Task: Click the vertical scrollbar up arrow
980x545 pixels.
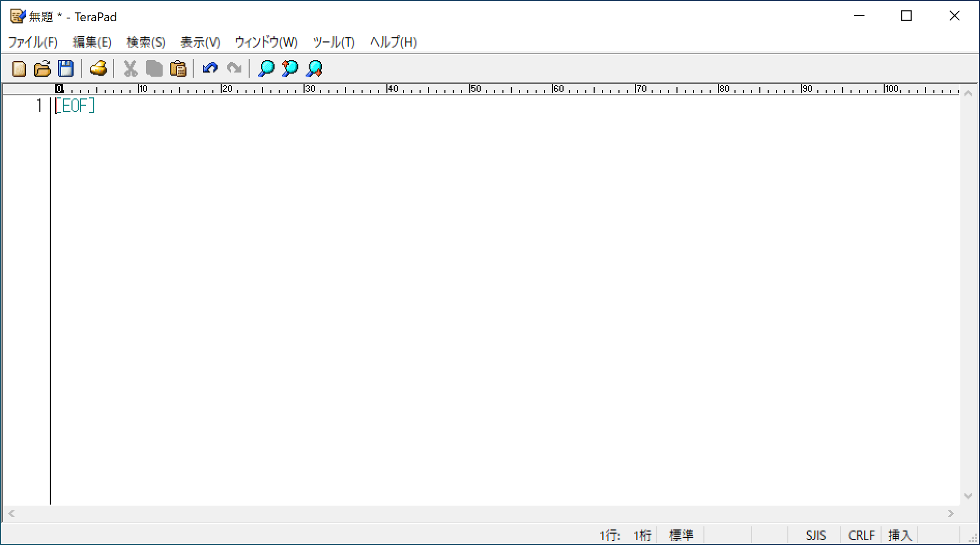Action: 968,93
